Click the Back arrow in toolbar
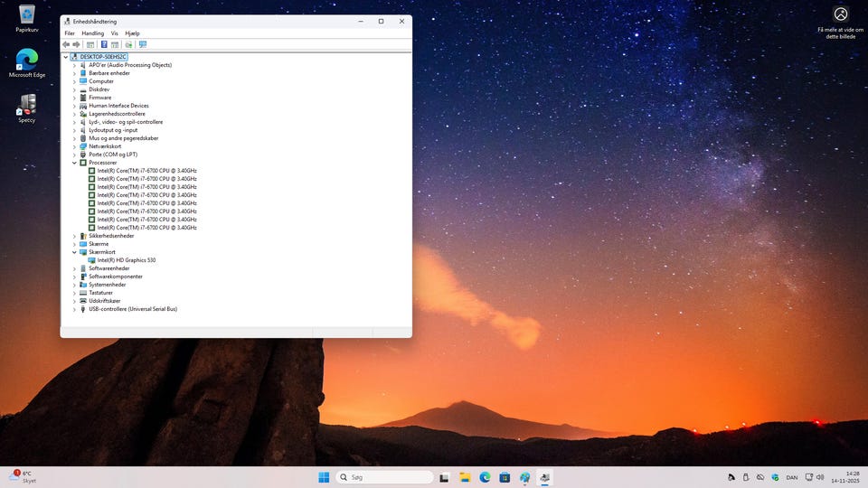The width and height of the screenshot is (868, 488). point(66,44)
